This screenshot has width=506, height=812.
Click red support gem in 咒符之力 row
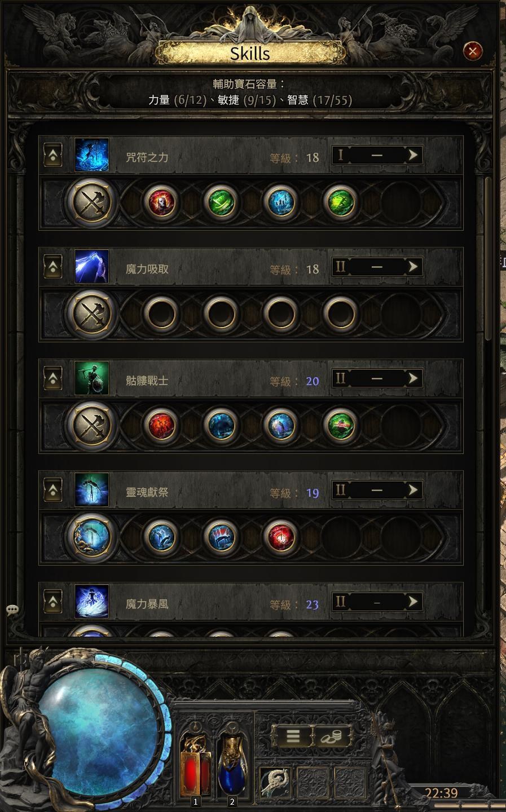[161, 202]
